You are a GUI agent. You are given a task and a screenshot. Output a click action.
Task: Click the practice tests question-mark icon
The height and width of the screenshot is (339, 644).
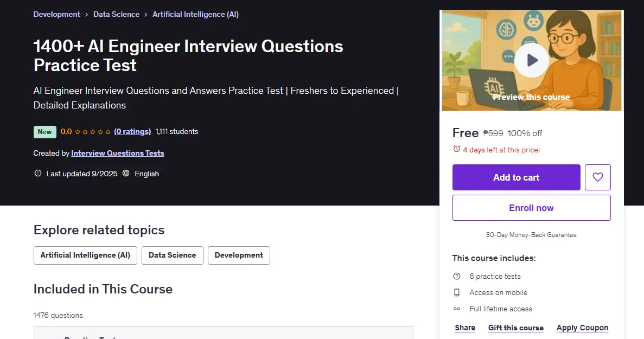[457, 276]
